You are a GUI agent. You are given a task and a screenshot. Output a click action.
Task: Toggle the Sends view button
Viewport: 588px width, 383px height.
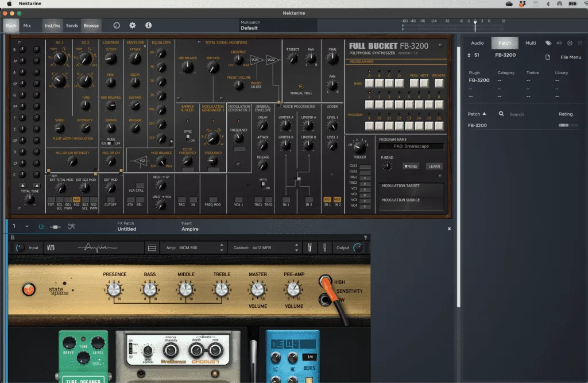pyautogui.click(x=72, y=25)
